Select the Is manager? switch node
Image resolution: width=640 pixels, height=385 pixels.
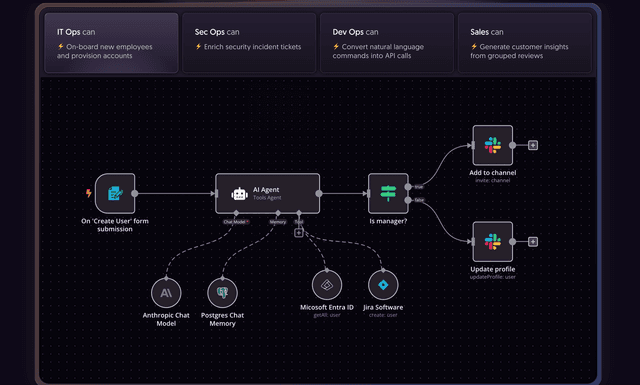click(388, 193)
